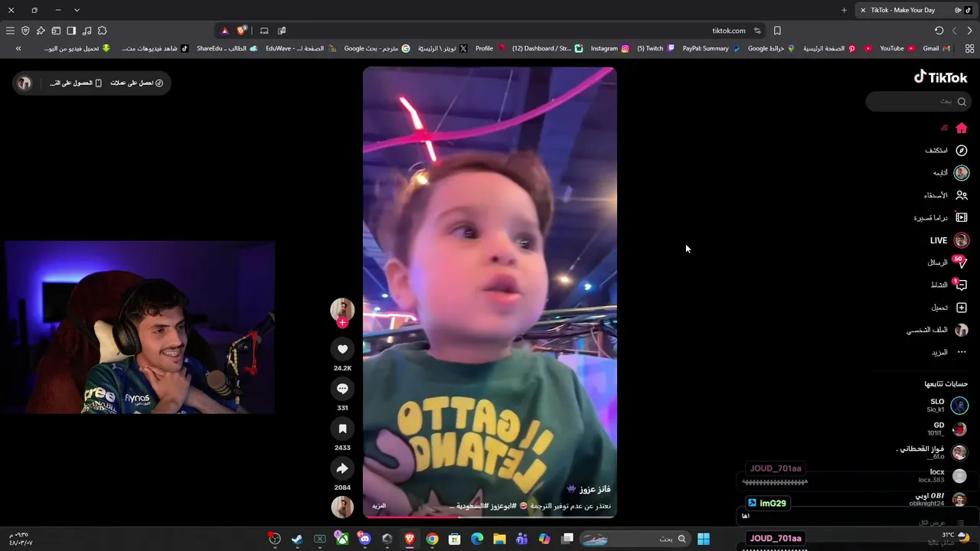
Task: Open the media music-note control in the toolbar
Action: 87,31
